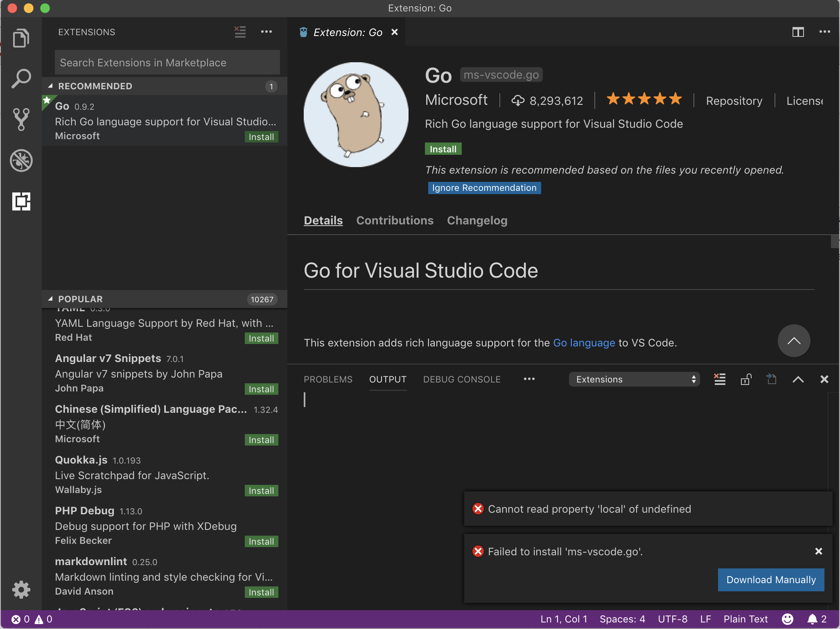The width and height of the screenshot is (840, 629).
Task: Open notifications via the status bar bell
Action: (x=813, y=619)
